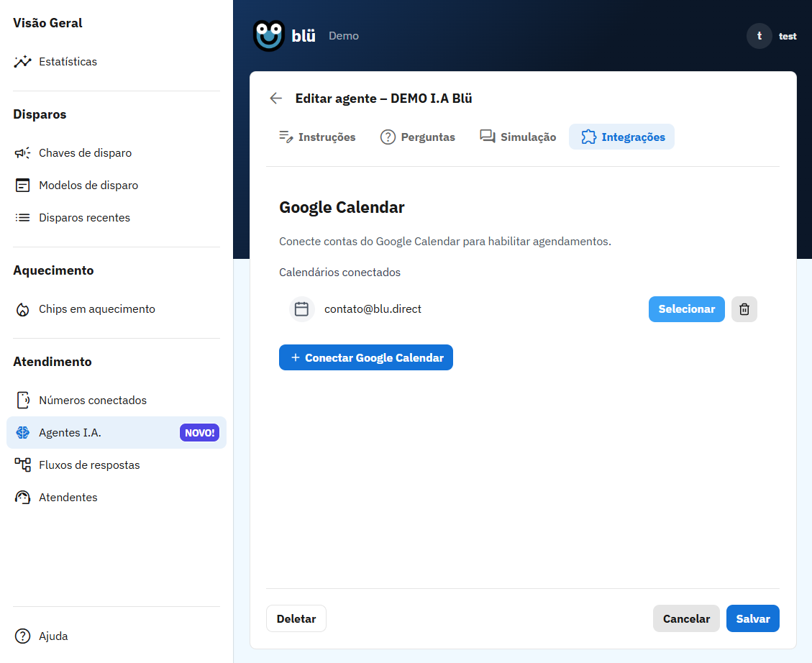Click Selecionar for contato@blu.direct

(x=687, y=309)
